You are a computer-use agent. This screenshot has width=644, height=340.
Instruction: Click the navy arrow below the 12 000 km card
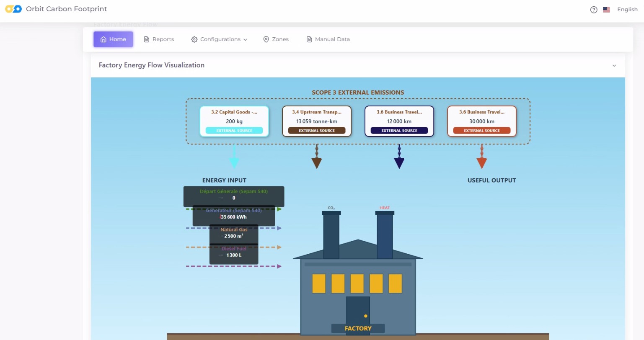click(399, 161)
